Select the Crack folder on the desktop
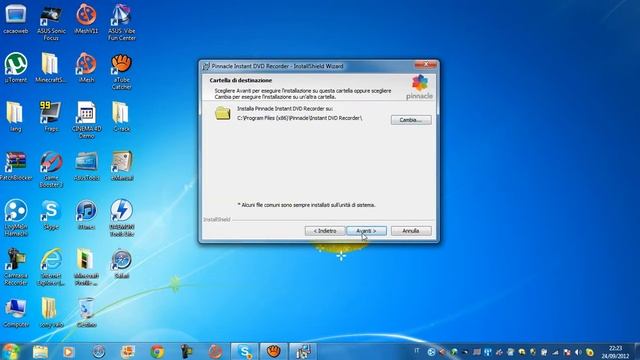Screen dimensions: 640x360 [122, 117]
